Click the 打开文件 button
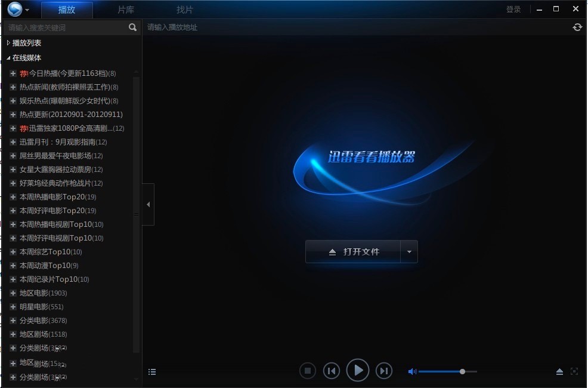This screenshot has height=388, width=588. click(x=353, y=252)
